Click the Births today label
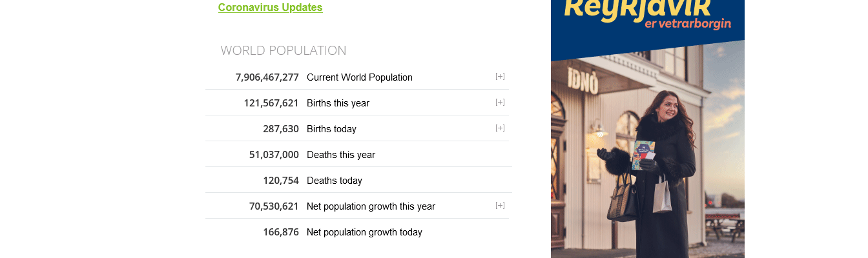The height and width of the screenshot is (258, 868). (331, 129)
